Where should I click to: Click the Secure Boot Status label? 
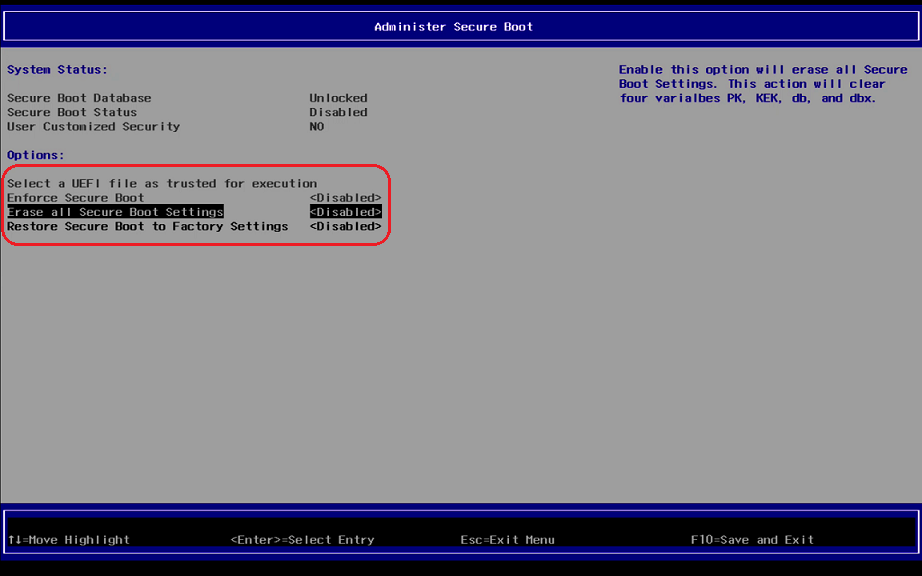(72, 112)
